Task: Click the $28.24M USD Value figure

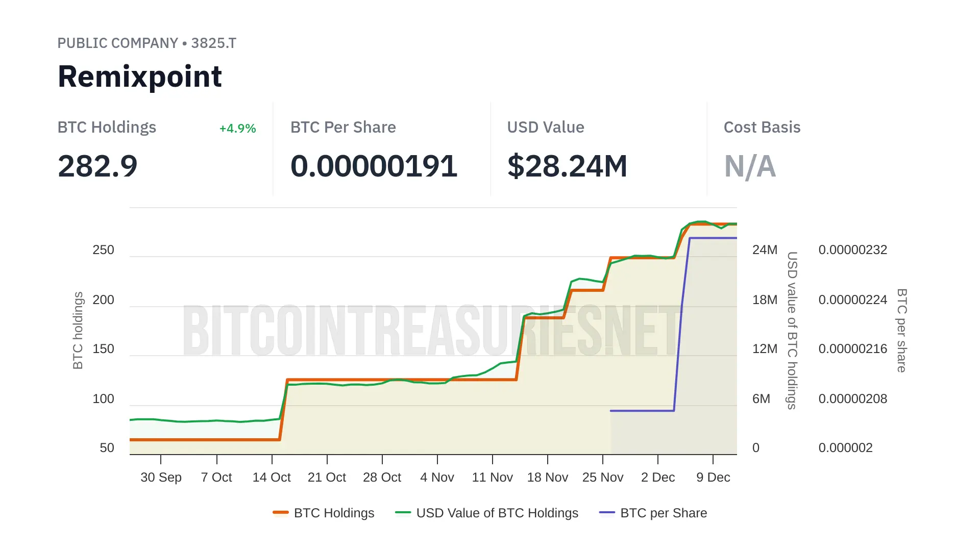Action: coord(567,166)
